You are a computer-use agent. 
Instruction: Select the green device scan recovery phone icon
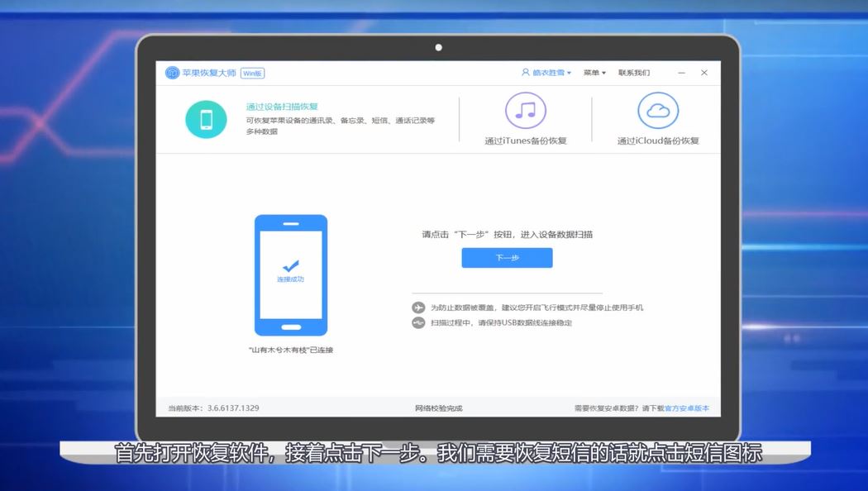(205, 118)
